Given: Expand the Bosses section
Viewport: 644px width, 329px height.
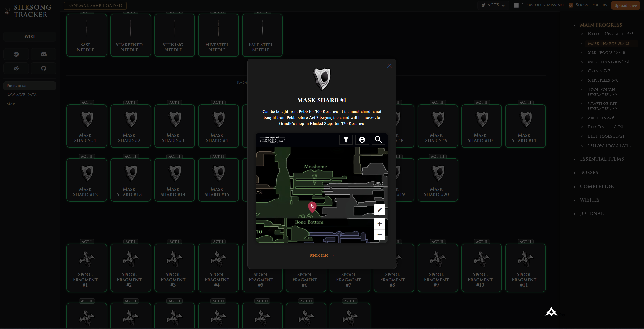Looking at the screenshot, I should tap(589, 172).
